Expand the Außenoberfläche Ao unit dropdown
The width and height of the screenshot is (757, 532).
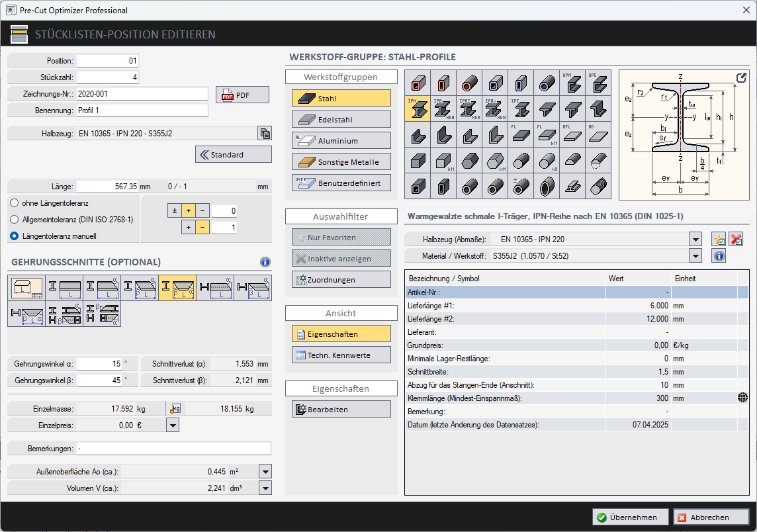click(x=265, y=472)
